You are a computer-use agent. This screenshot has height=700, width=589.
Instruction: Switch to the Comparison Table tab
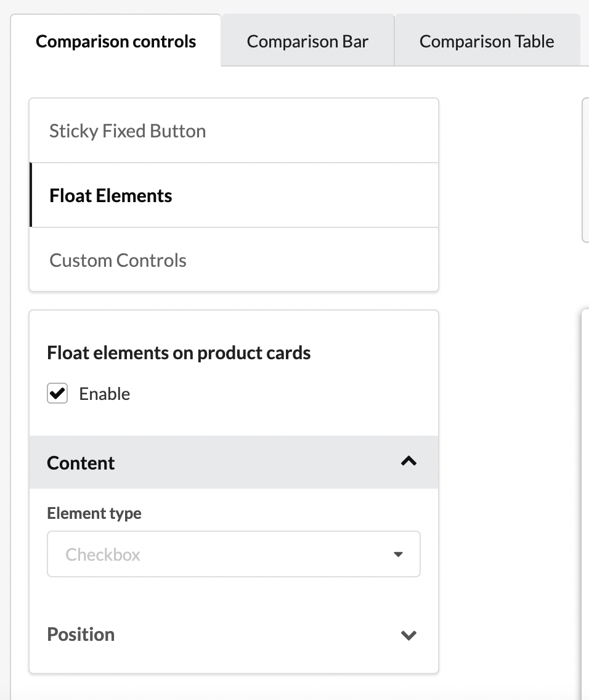point(487,41)
